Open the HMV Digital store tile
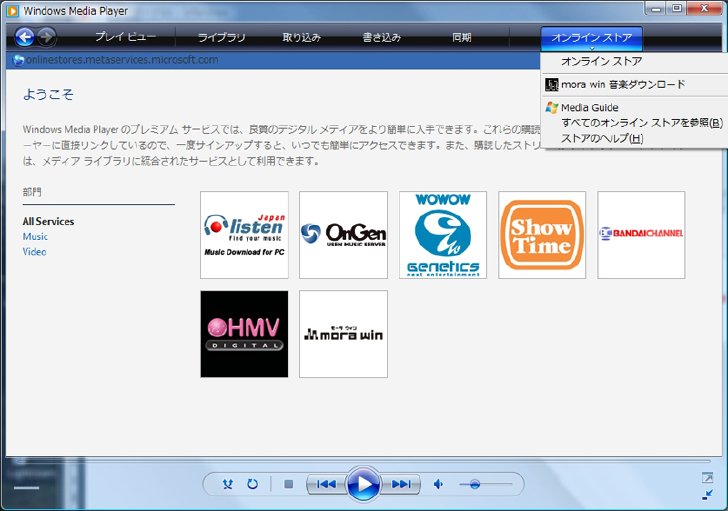Viewport: 728px width, 511px height. [244, 334]
